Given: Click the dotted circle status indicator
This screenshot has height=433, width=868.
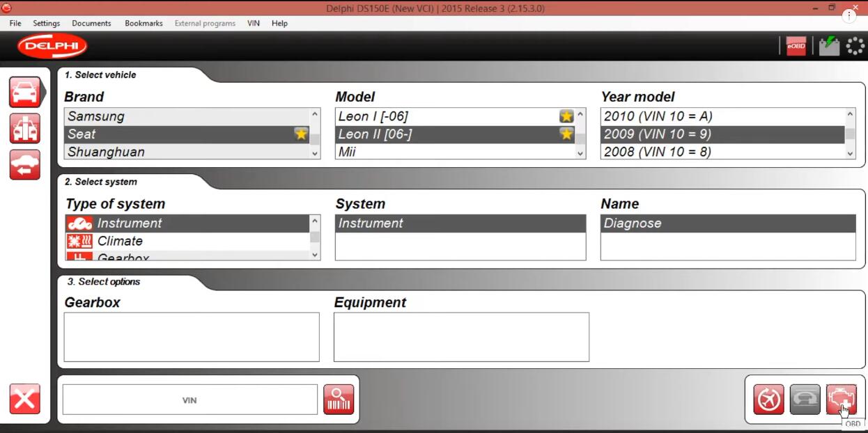Looking at the screenshot, I should coord(855,46).
